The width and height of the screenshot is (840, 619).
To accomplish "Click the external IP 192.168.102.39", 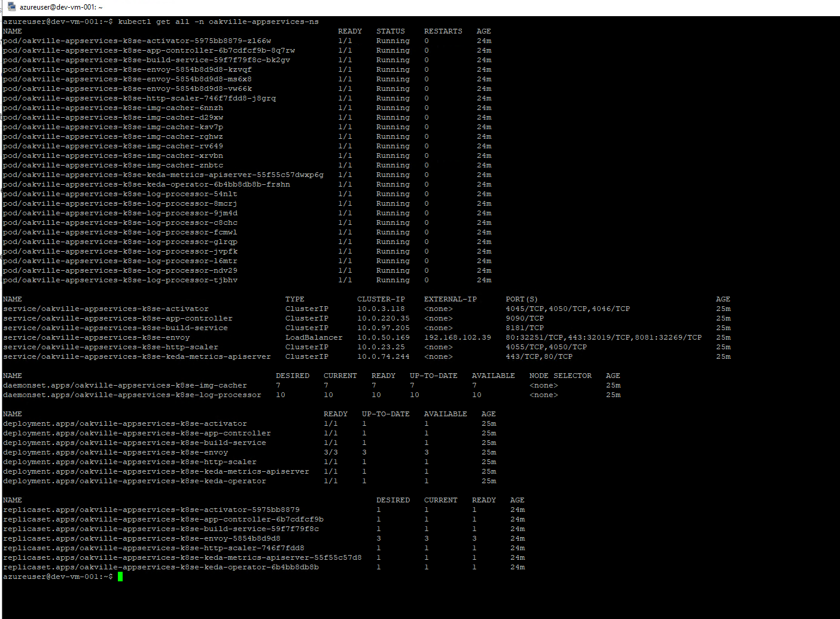I will tap(458, 337).
